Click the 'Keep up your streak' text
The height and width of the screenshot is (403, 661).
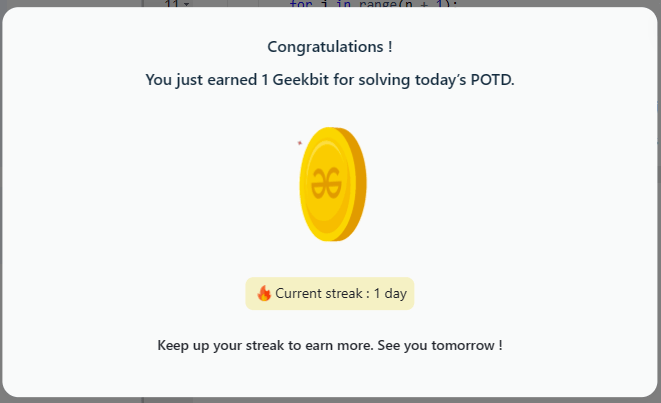217,345
